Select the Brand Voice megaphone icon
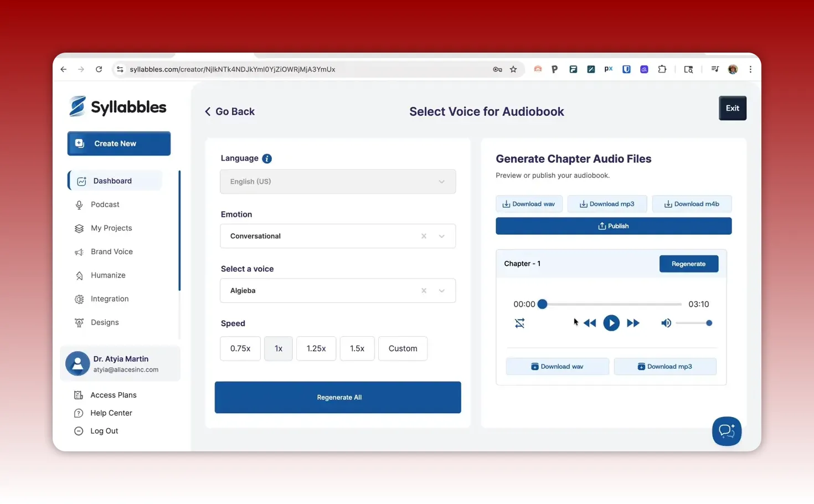 (79, 251)
